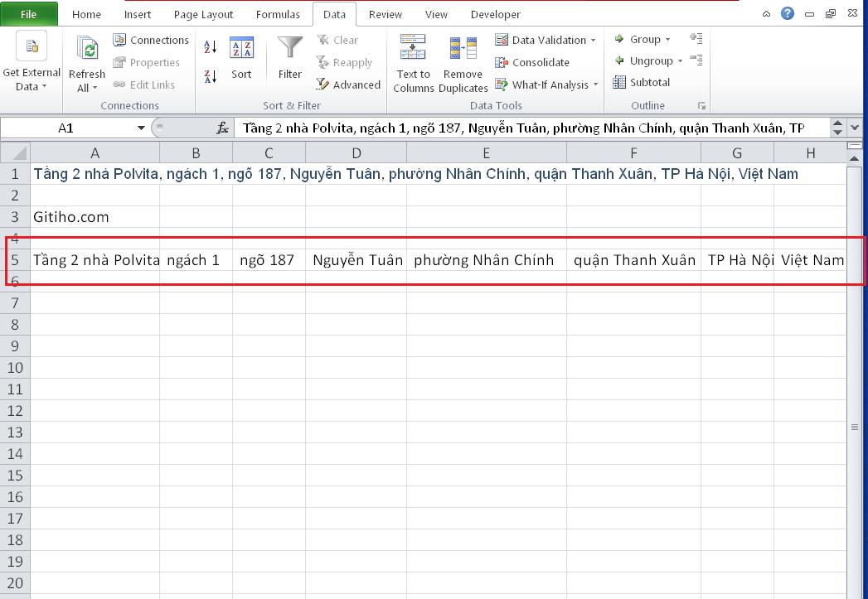Screen dimensions: 868x599
Task: Open Advanced filter options
Action: [x=349, y=85]
